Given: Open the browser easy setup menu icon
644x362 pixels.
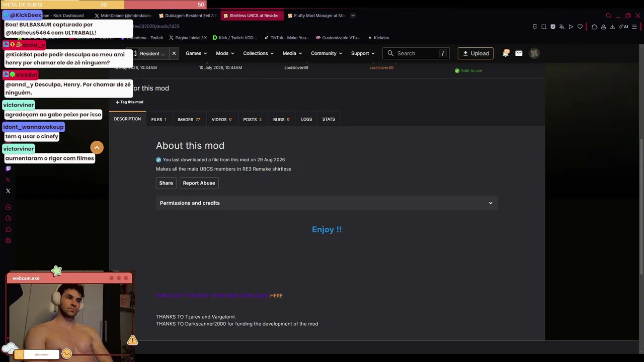Looking at the screenshot, I should [x=634, y=27].
